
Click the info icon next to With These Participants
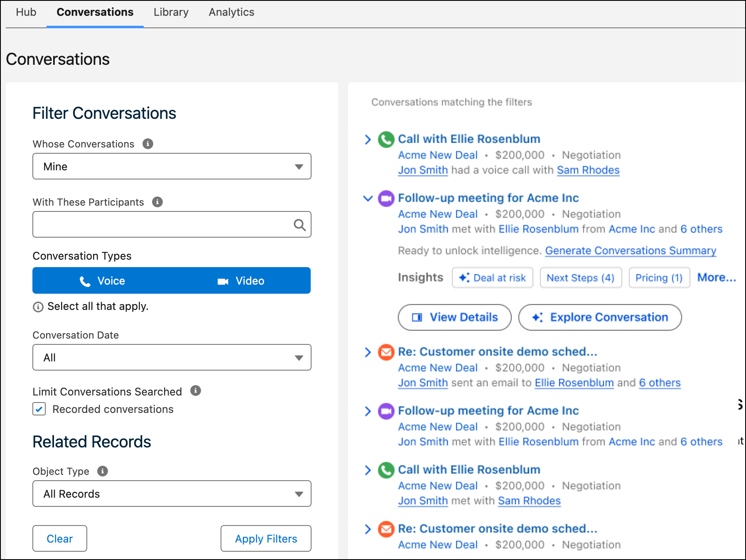coord(157,202)
